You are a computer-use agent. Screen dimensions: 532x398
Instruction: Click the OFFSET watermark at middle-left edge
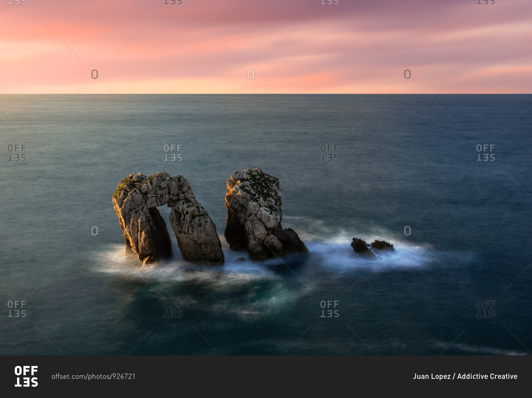tap(17, 153)
